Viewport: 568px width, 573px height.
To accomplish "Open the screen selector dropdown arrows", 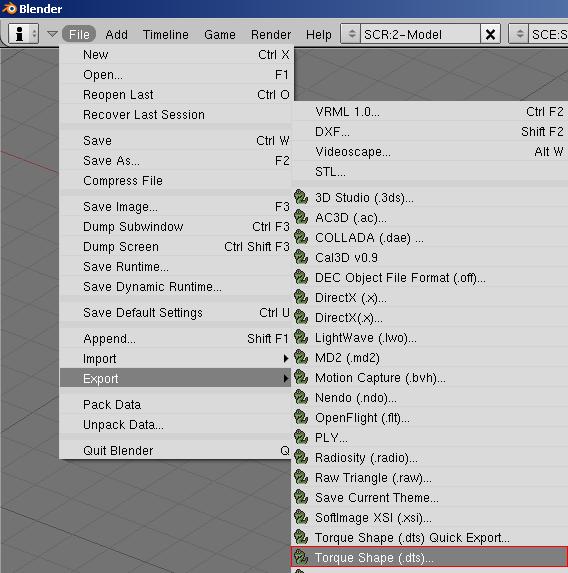I will (x=351, y=34).
